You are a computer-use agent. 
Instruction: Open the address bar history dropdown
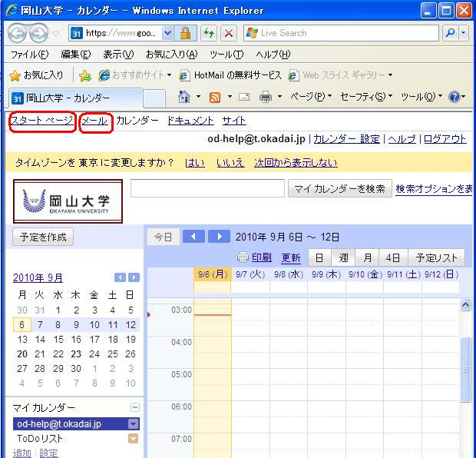point(167,33)
